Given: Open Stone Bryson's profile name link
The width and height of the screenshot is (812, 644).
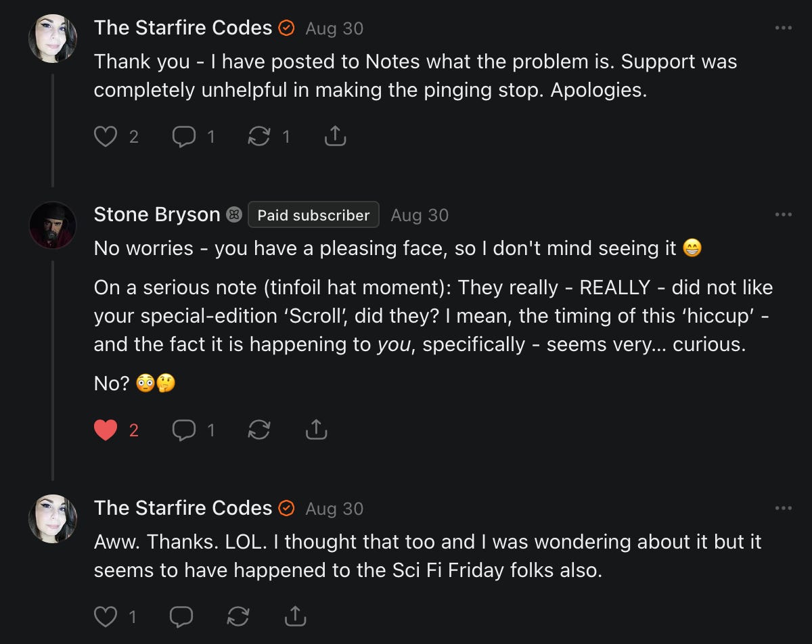Looking at the screenshot, I should tap(157, 215).
